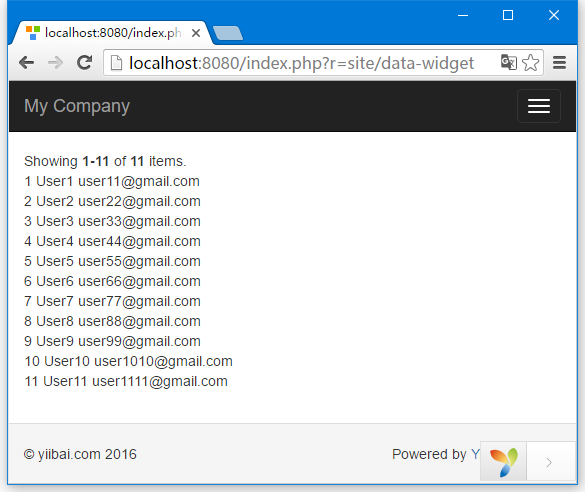
Task: Open a new tab button
Action: tap(228, 33)
